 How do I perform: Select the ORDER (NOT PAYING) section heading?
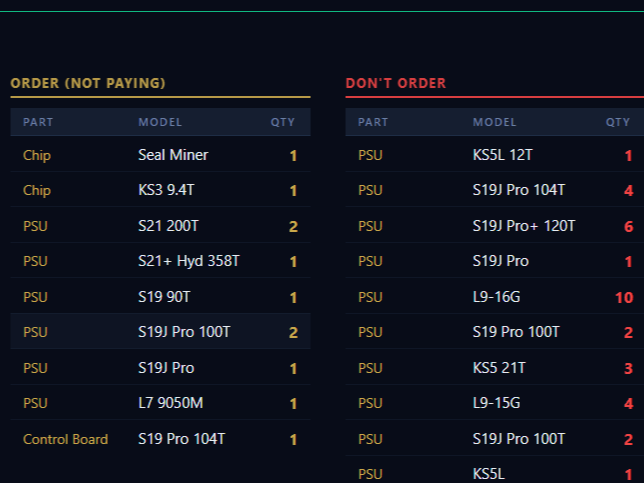coord(88,83)
